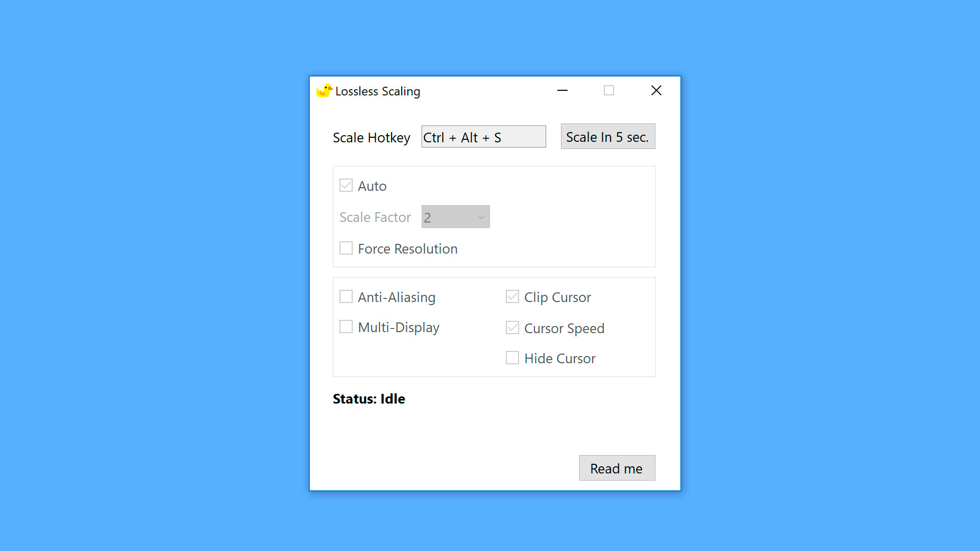Enable the Force Resolution checkbox
This screenshot has width=980, height=551.
click(x=345, y=247)
